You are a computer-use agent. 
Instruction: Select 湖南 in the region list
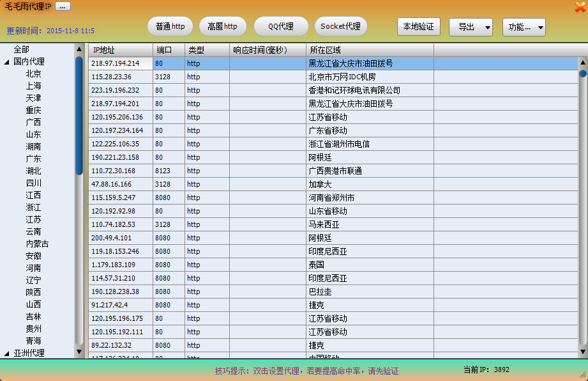click(33, 146)
